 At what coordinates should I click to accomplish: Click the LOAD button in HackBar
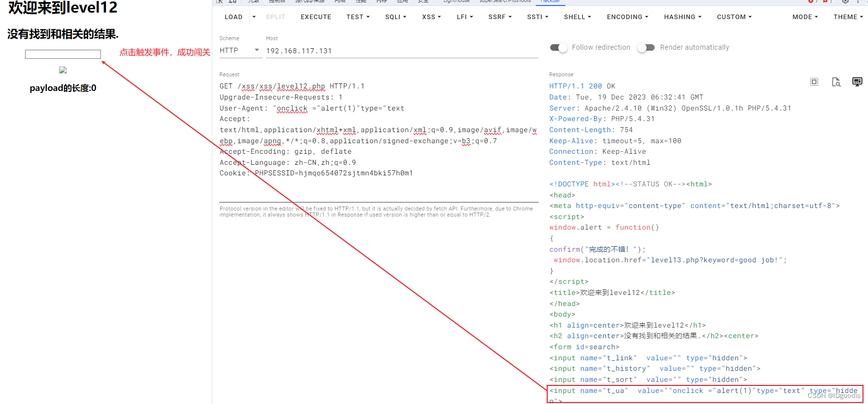pos(233,17)
